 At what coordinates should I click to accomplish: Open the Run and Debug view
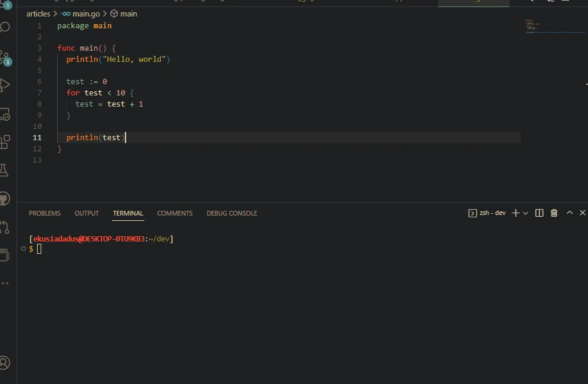point(5,85)
